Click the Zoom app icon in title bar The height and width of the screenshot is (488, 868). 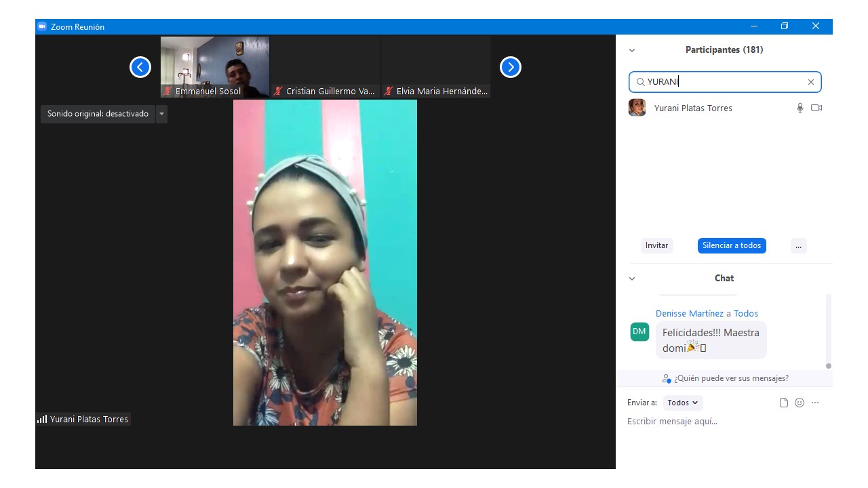pyautogui.click(x=42, y=26)
